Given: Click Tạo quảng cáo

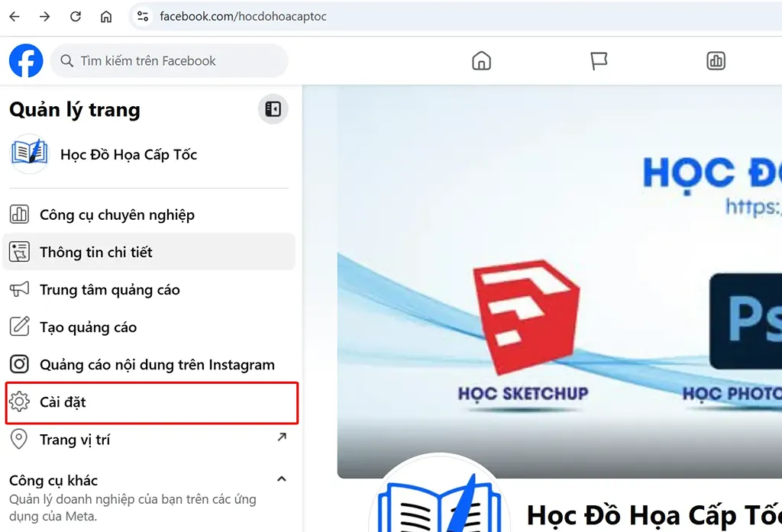Looking at the screenshot, I should [88, 327].
